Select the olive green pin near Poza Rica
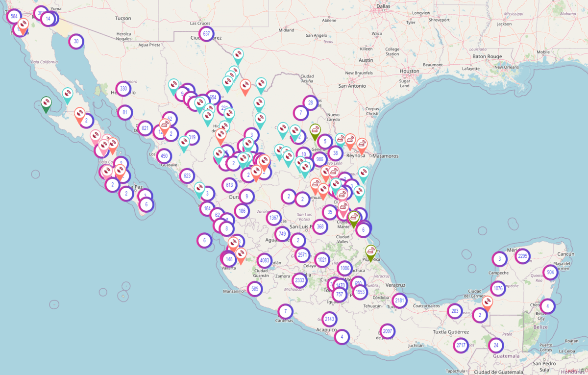 371,251
